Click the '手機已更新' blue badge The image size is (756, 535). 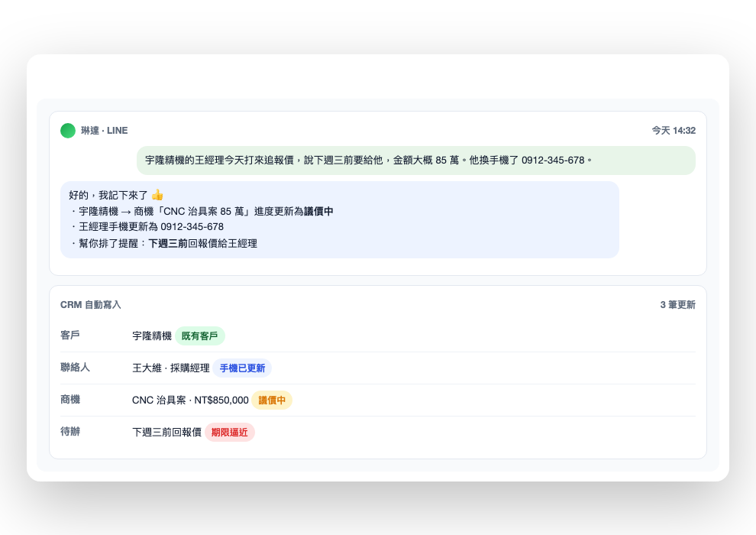[x=242, y=368]
